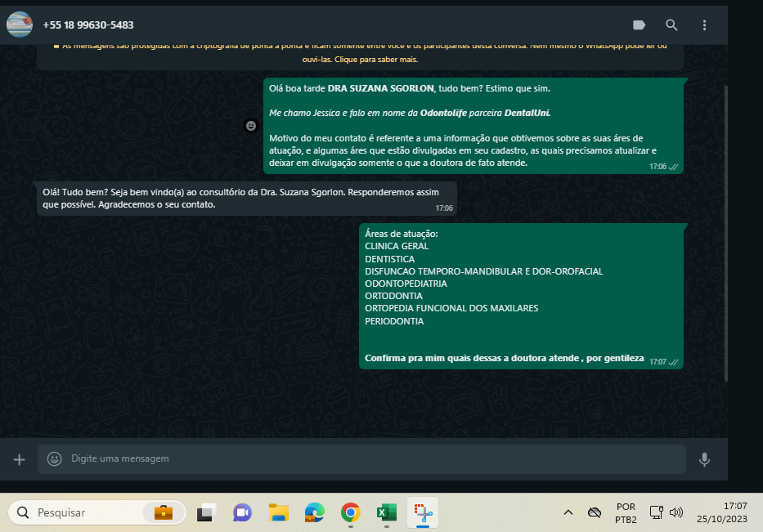Expand the hidden system tray icons chevron
This screenshot has width=763, height=532.
[x=568, y=512]
